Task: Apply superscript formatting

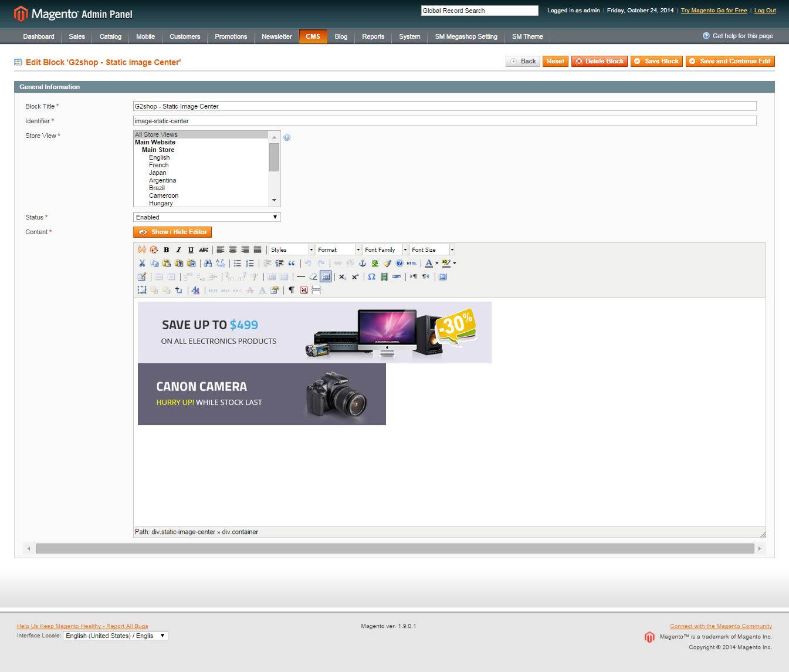Action: (355, 277)
